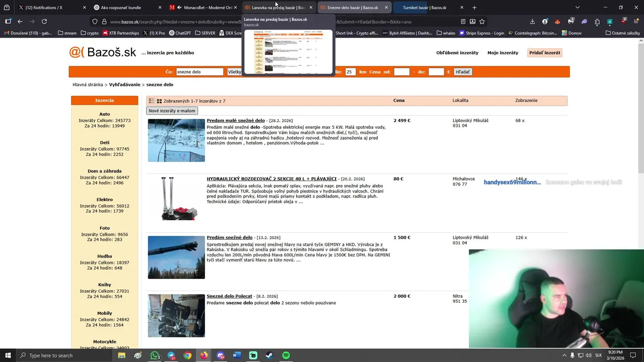Screen dimensions: 644x362
Task: Click the Hľadať search button
Action: click(x=463, y=72)
